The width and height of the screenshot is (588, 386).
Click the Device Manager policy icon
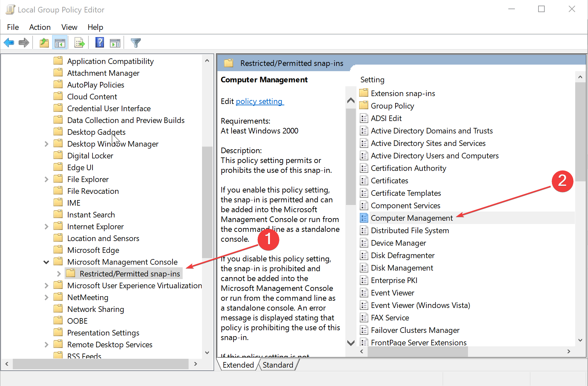pos(364,243)
